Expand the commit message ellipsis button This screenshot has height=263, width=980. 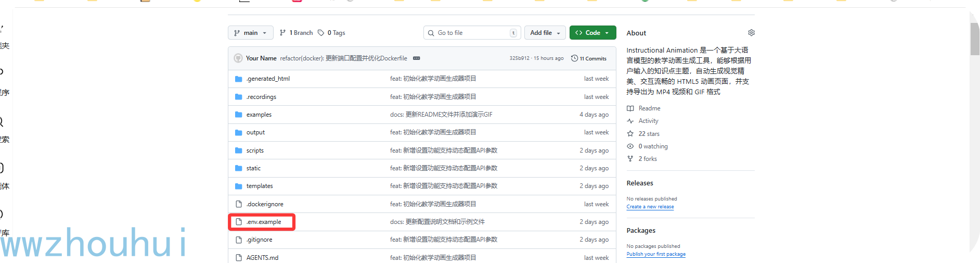(417, 58)
